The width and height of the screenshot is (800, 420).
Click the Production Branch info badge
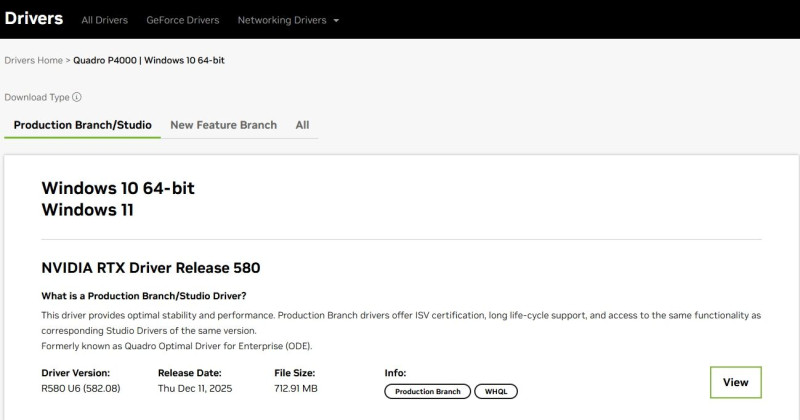coord(427,392)
